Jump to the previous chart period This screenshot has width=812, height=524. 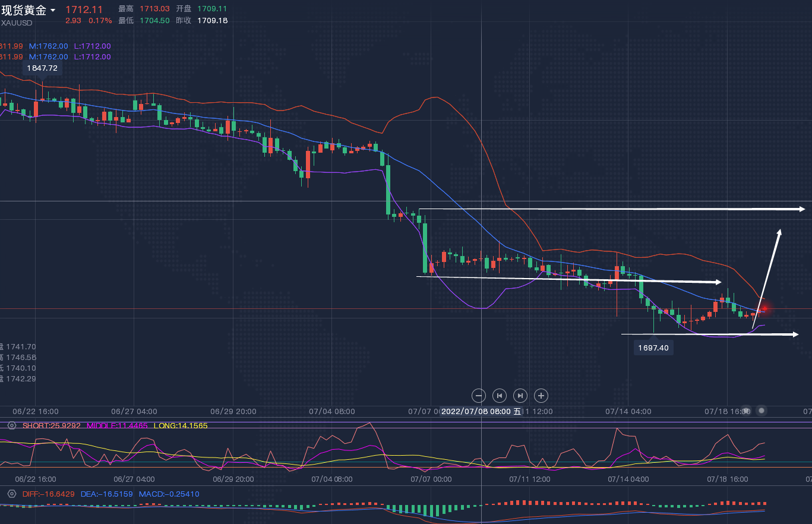500,396
